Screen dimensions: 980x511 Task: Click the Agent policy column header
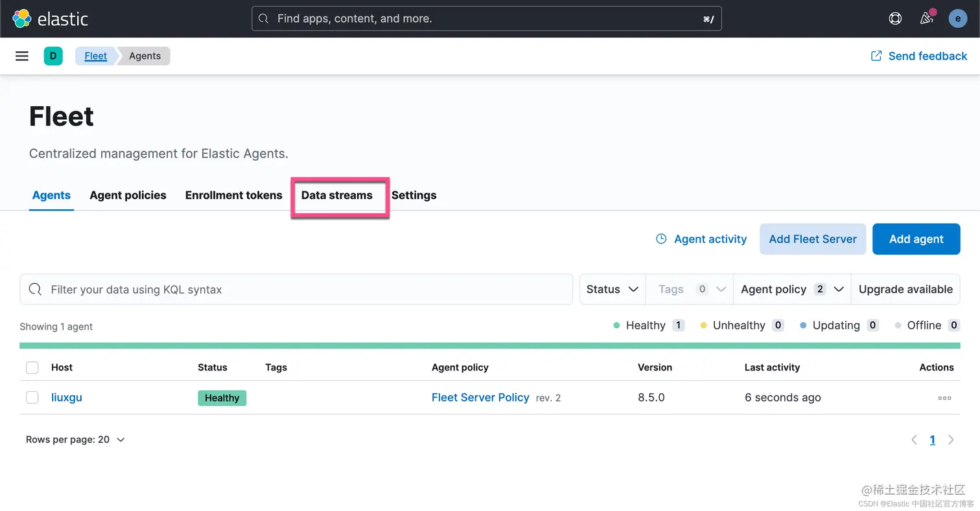[460, 367]
